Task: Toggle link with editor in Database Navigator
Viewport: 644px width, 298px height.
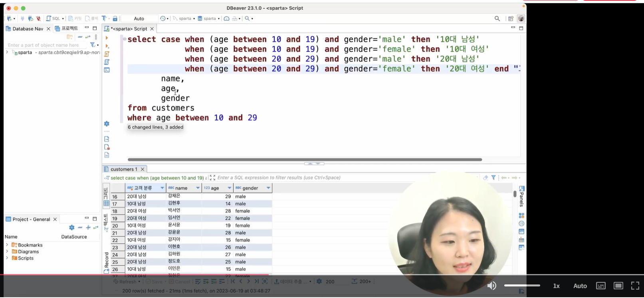Action: (x=88, y=37)
